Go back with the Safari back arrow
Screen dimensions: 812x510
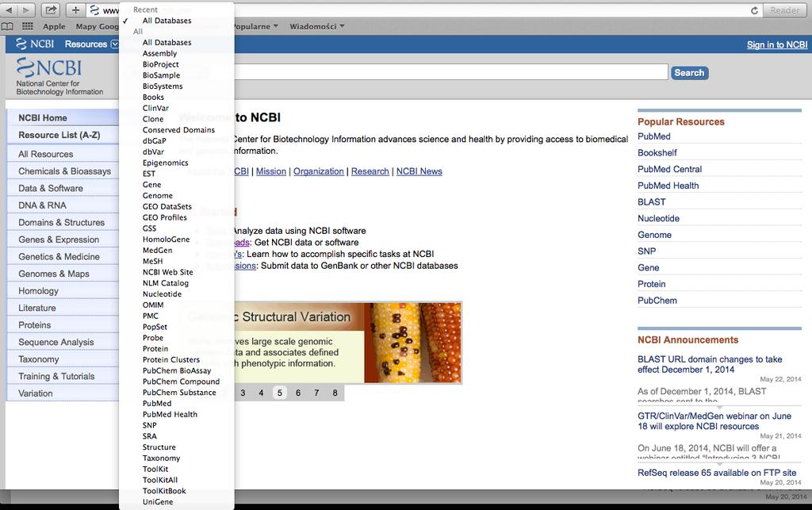tap(9, 10)
